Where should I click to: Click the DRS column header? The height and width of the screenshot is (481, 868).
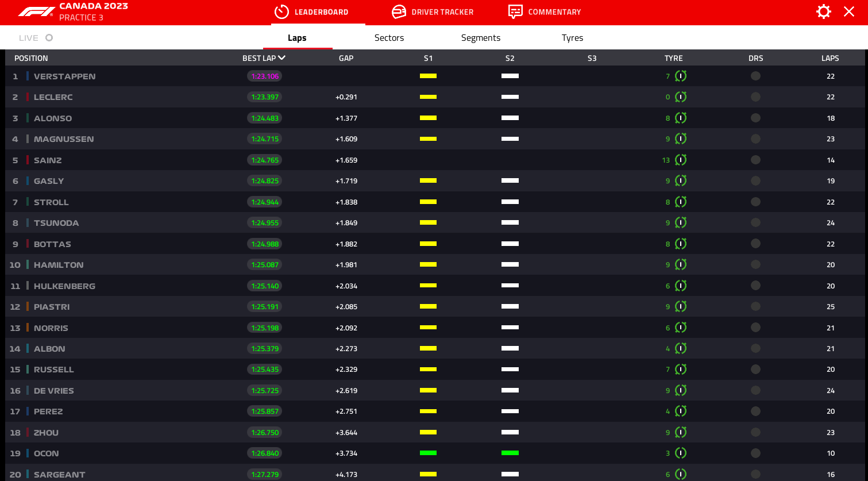(755, 58)
